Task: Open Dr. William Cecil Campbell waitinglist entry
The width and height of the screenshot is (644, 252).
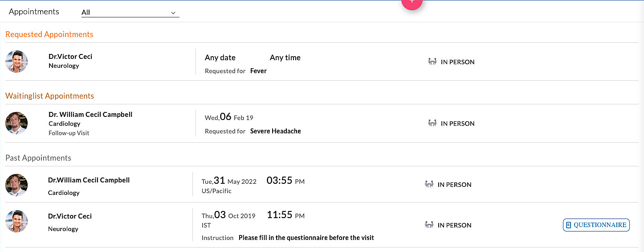Action: tap(90, 115)
